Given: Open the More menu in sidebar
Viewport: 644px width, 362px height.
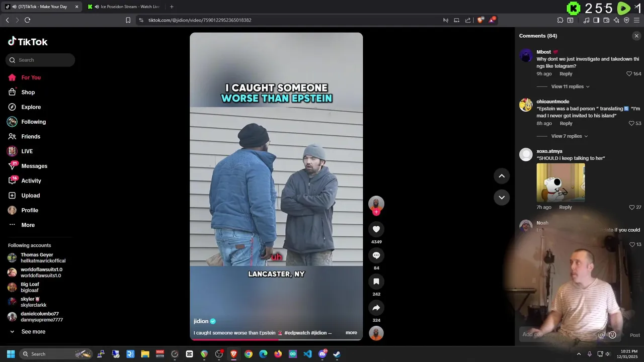Looking at the screenshot, I should (x=28, y=225).
